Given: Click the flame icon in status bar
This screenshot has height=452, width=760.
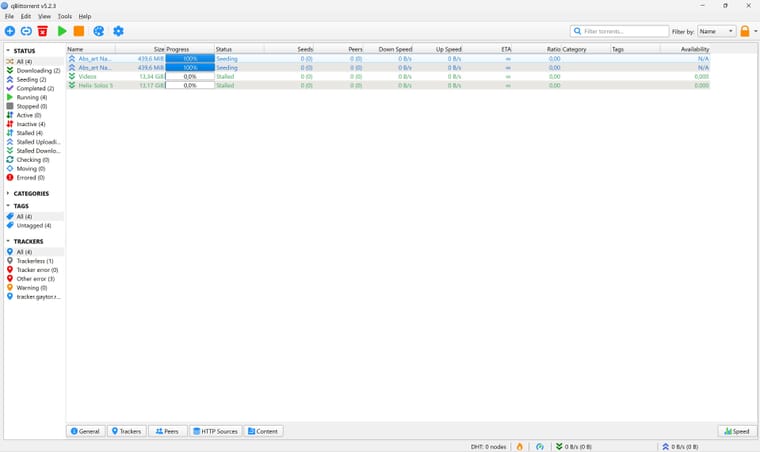Looking at the screenshot, I should pos(520,446).
